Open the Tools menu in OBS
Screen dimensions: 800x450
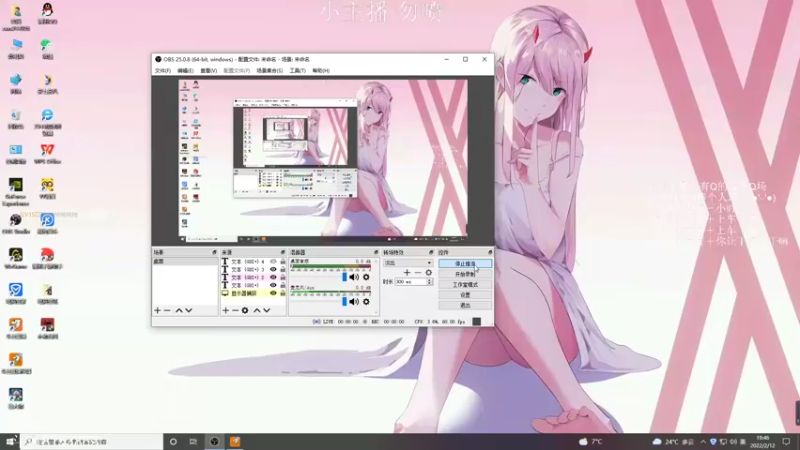[297, 70]
